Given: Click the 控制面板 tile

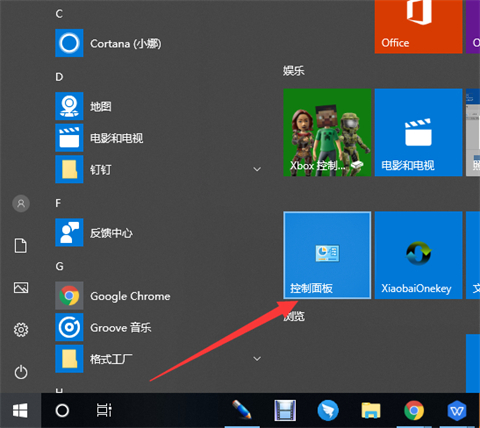Looking at the screenshot, I should coord(327,255).
